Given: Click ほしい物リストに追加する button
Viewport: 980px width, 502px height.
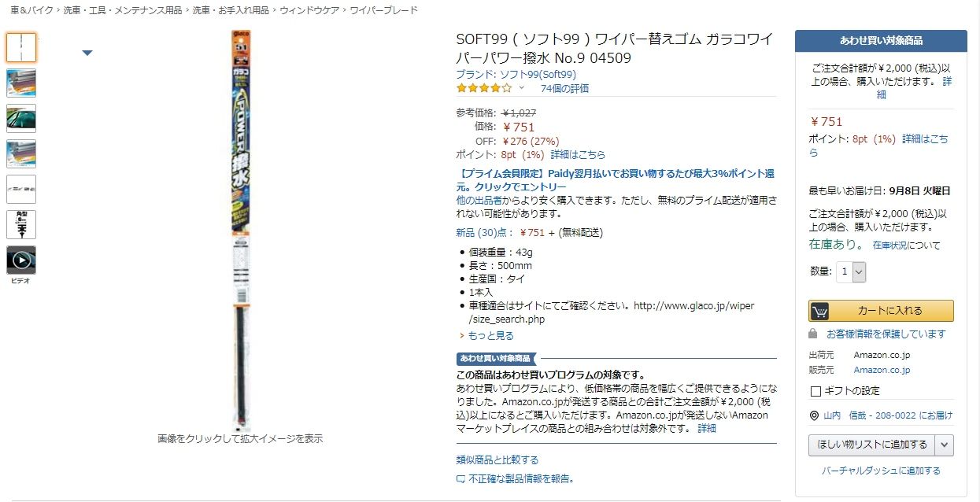Looking at the screenshot, I should pos(872,445).
